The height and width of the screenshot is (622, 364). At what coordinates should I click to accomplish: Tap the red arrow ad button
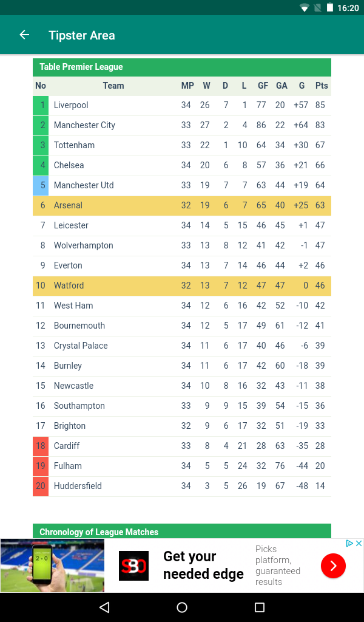tap(333, 566)
